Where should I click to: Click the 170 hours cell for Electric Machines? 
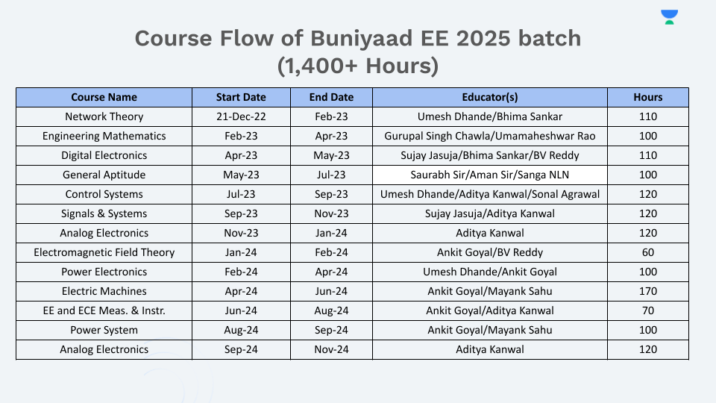pyautogui.click(x=647, y=291)
